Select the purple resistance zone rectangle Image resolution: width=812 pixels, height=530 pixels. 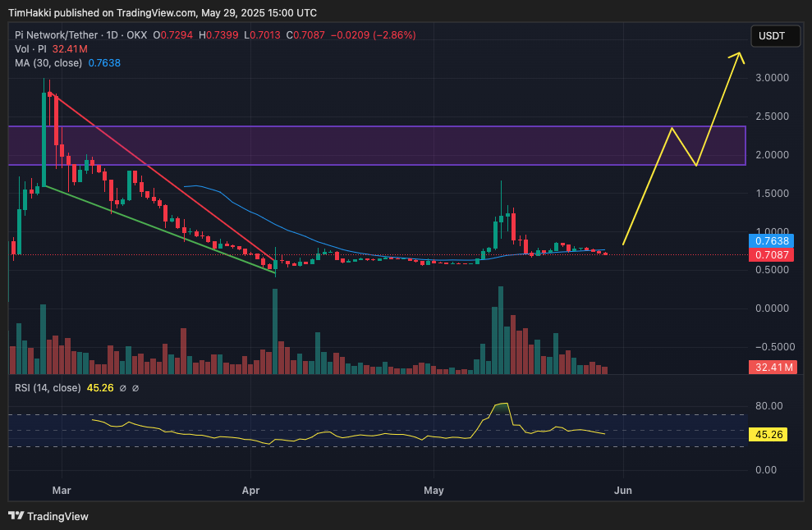[x=376, y=146]
